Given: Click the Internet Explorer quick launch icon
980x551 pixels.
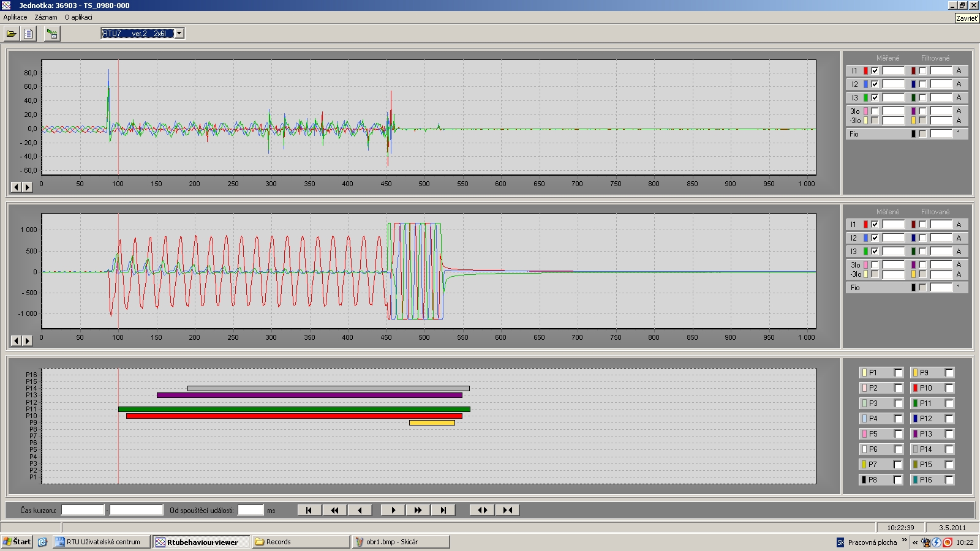Looking at the screenshot, I should (42, 542).
